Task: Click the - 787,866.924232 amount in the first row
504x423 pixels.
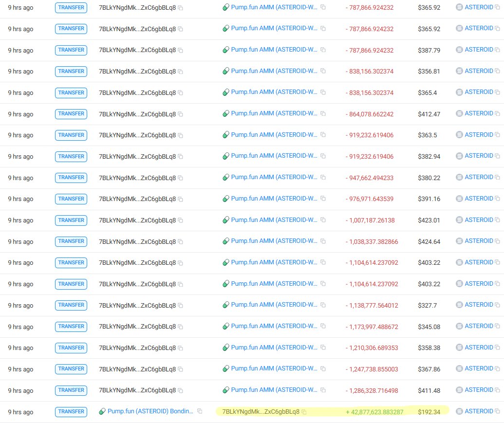Action: (x=370, y=7)
